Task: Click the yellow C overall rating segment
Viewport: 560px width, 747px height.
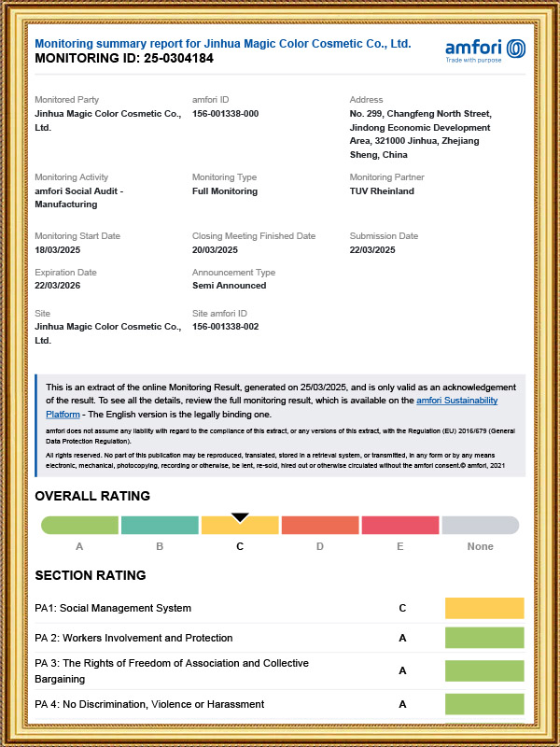Action: click(x=240, y=525)
